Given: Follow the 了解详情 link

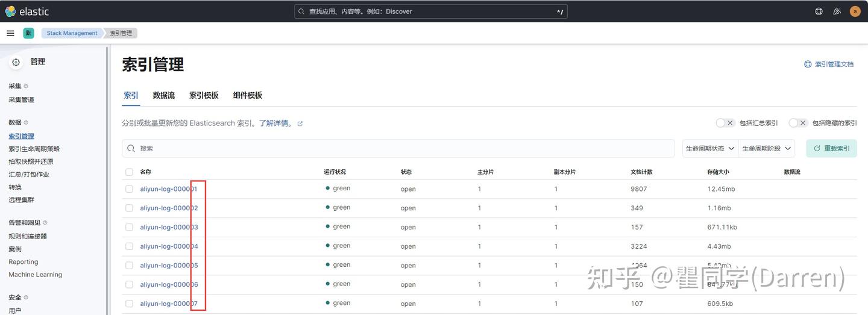Looking at the screenshot, I should pyautogui.click(x=276, y=123).
